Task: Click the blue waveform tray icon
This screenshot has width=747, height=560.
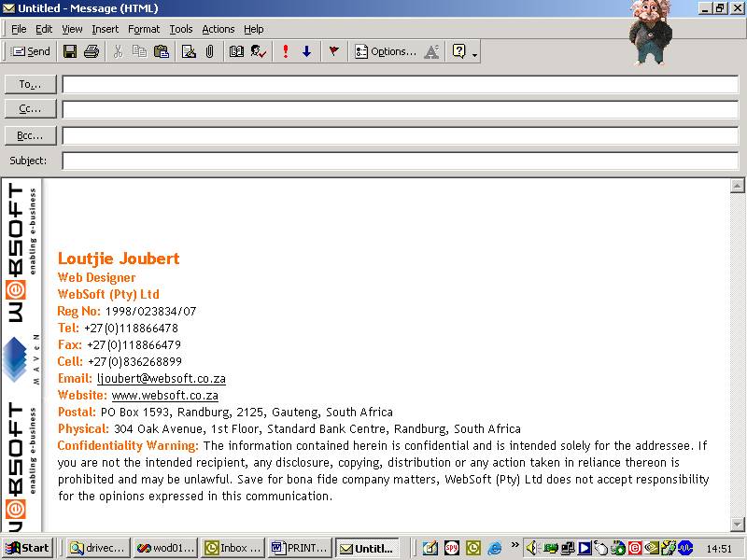Action: click(x=686, y=548)
